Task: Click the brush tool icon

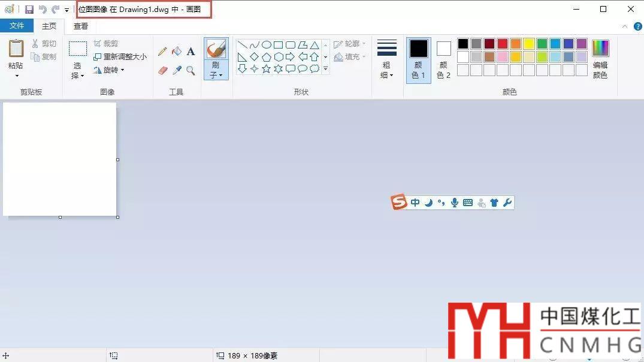Action: coord(216,49)
